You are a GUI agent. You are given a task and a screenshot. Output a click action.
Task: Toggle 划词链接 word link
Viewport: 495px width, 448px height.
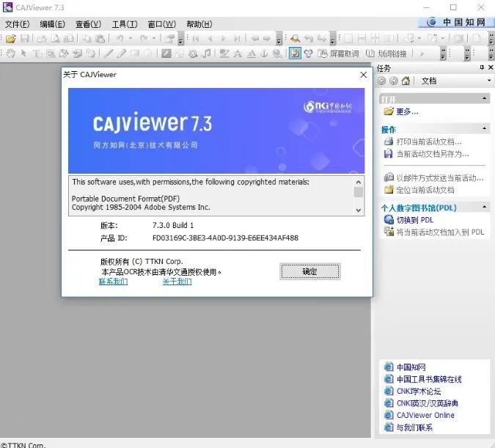pyautogui.click(x=386, y=54)
